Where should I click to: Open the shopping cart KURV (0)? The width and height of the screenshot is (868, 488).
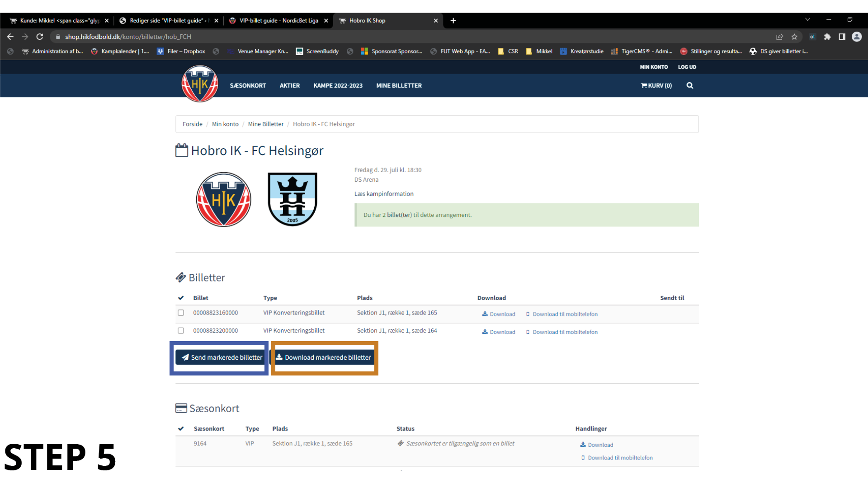(656, 85)
